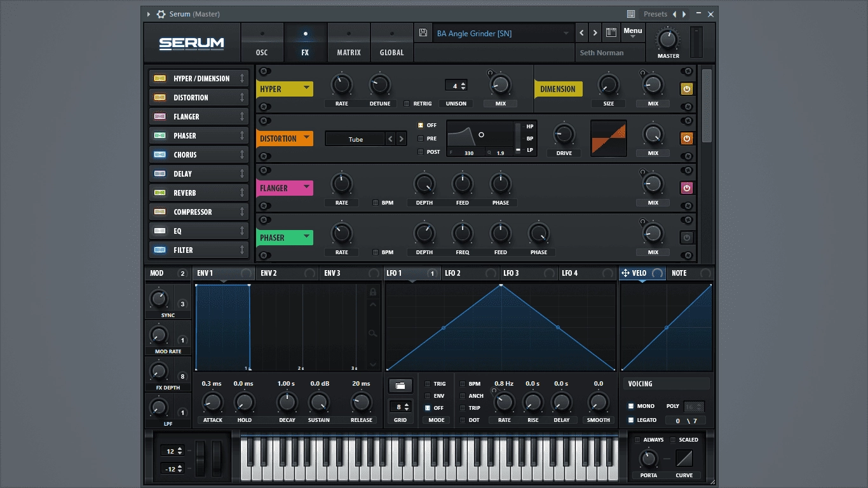Enable the portamento ALWAYS checkbox

637,440
